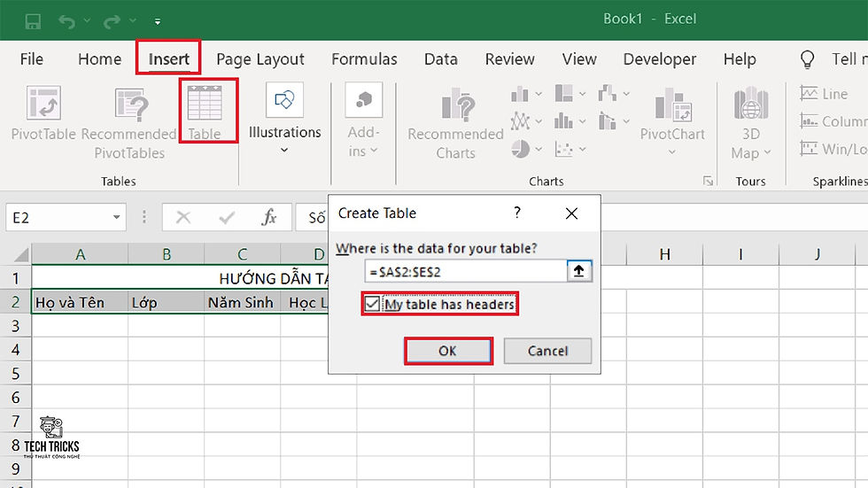
Task: Open the undo history dropdown arrow
Action: click(x=88, y=20)
